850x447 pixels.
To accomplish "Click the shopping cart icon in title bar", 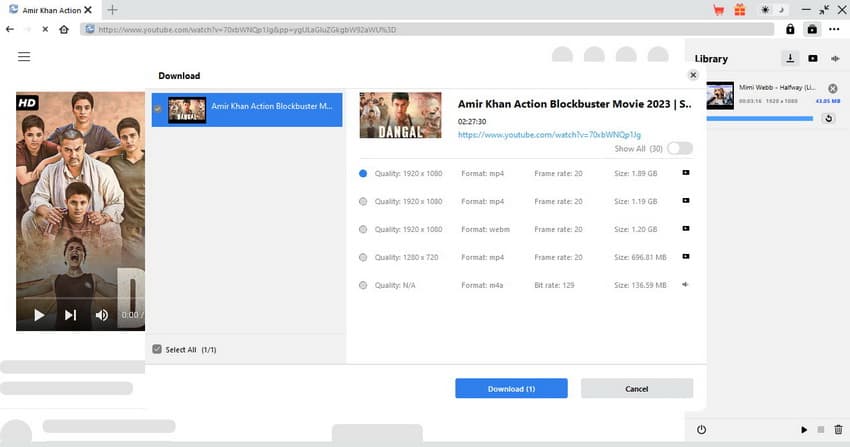I will point(718,10).
